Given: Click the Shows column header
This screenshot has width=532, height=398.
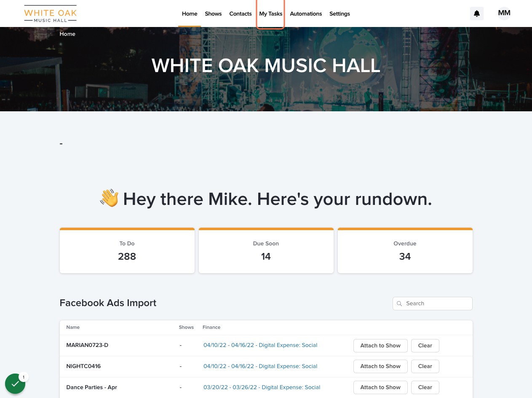Looking at the screenshot, I should tap(186, 327).
